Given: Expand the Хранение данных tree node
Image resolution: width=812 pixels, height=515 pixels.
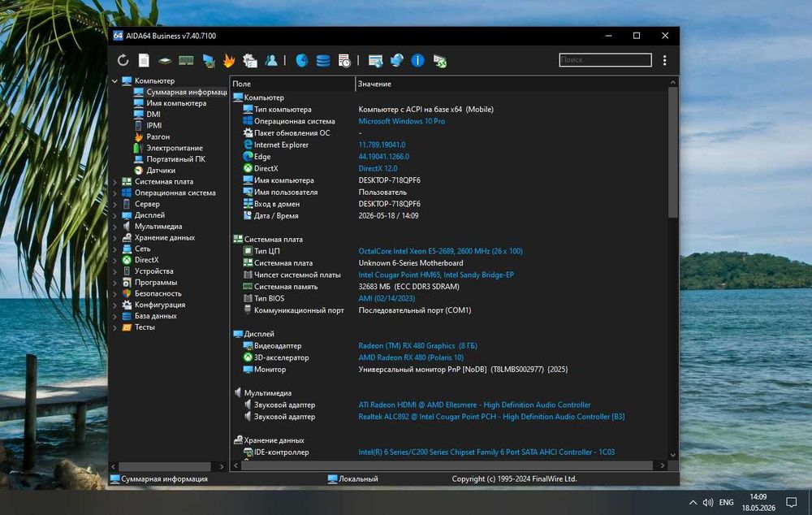Looking at the screenshot, I should [x=115, y=238].
